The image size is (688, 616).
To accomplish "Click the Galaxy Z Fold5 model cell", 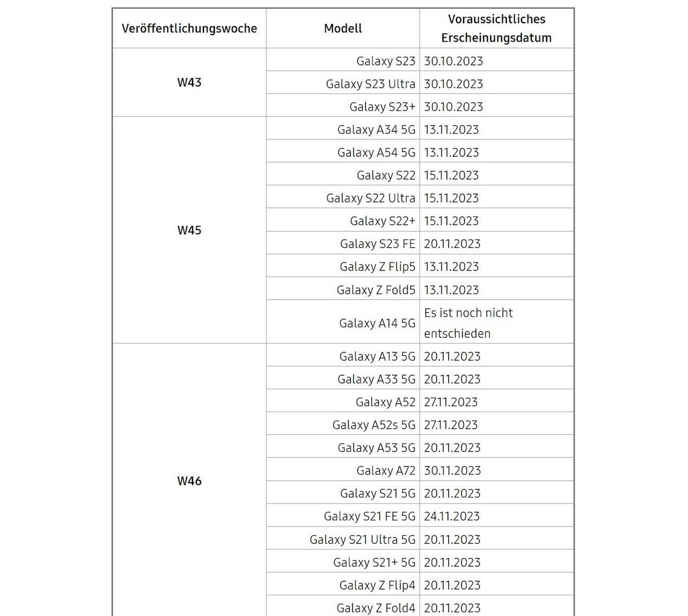I will click(343, 290).
